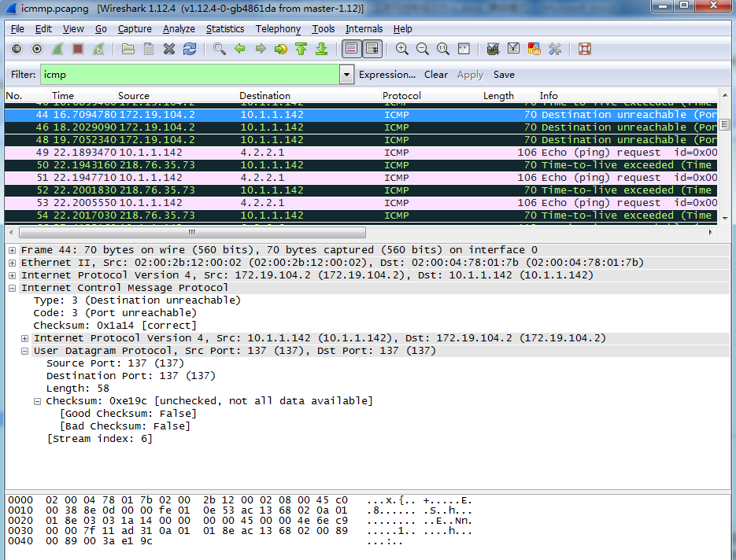Go to packet number icon
This screenshot has width=736, height=560.
[x=281, y=49]
